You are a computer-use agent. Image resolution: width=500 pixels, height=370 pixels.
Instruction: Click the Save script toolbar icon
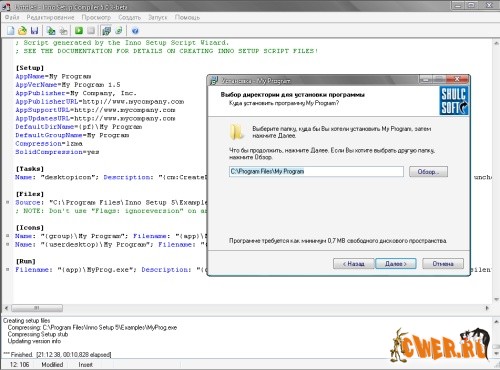pyautogui.click(x=34, y=31)
